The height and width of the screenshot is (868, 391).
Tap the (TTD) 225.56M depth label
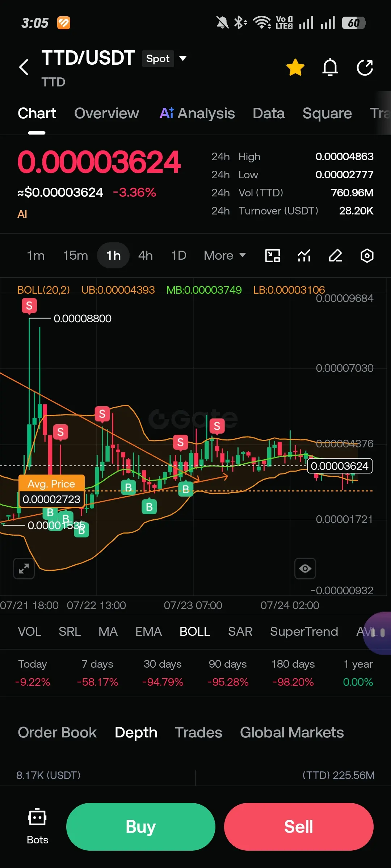point(338,775)
